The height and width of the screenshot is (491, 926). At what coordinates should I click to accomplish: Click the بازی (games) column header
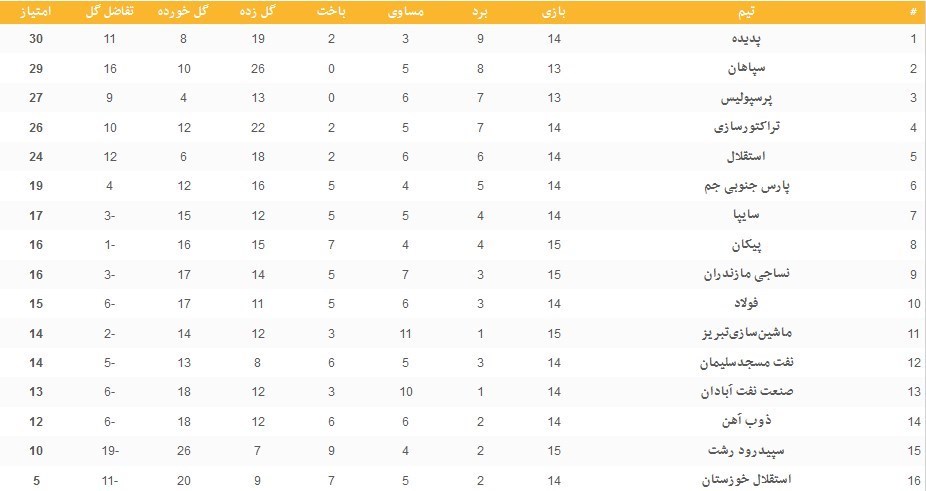pyautogui.click(x=553, y=12)
